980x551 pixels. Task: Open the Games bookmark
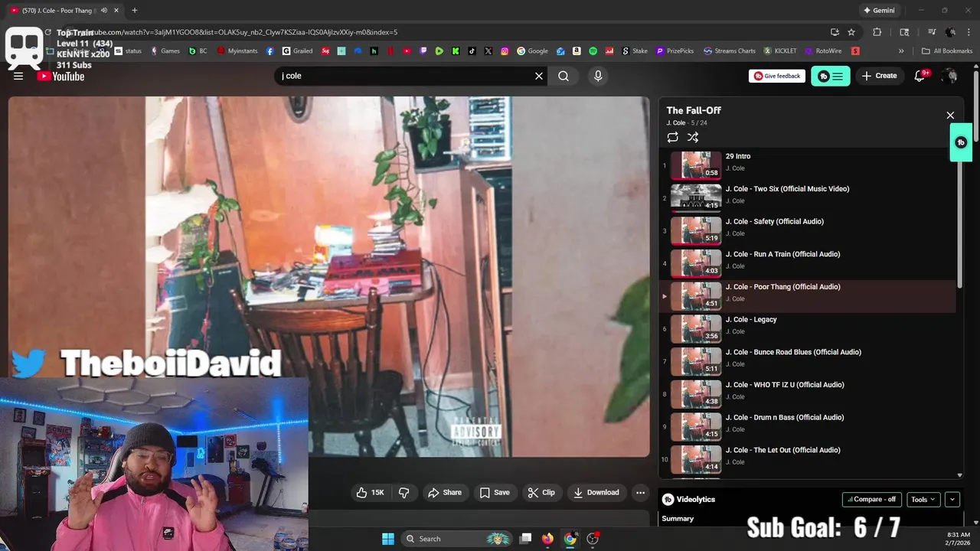pyautogui.click(x=165, y=51)
